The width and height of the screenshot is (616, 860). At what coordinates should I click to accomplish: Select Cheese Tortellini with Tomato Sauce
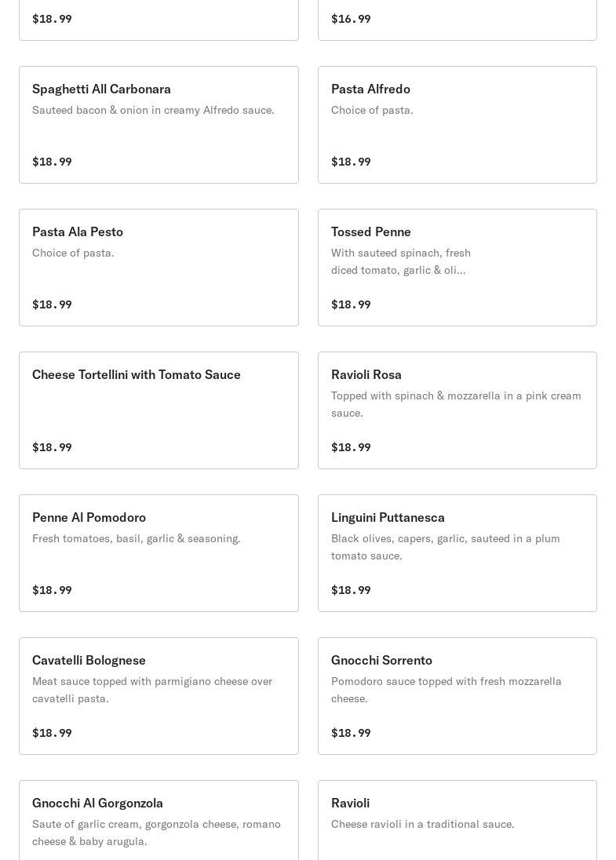pyautogui.click(x=159, y=410)
